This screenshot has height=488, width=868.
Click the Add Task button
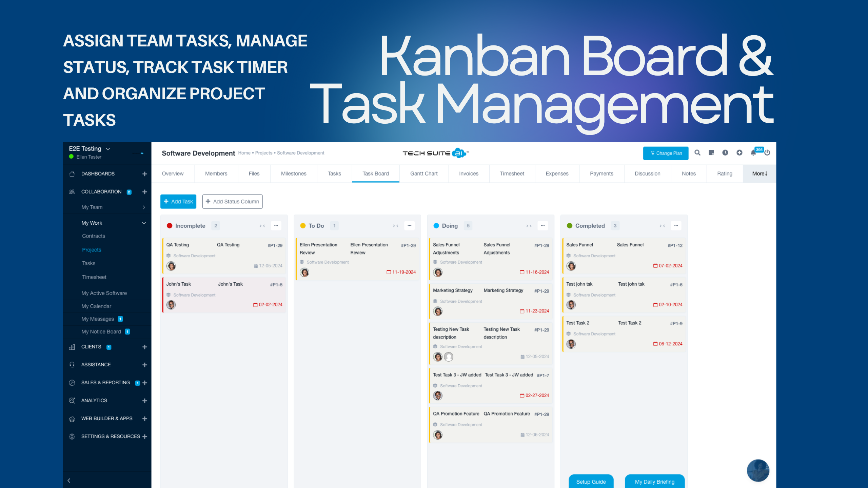click(x=178, y=202)
